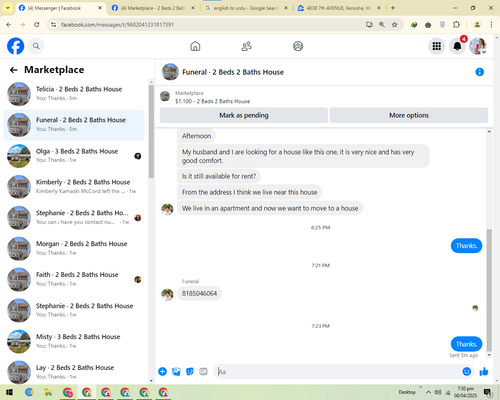Click the last blue Thanks message bubble
This screenshot has height=400, width=500.
pyautogui.click(x=466, y=344)
